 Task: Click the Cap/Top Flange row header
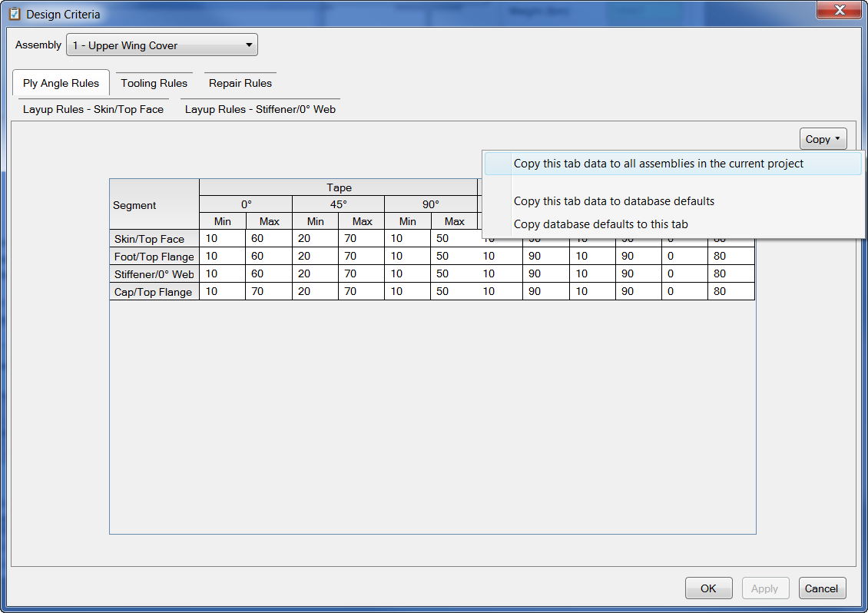[154, 292]
